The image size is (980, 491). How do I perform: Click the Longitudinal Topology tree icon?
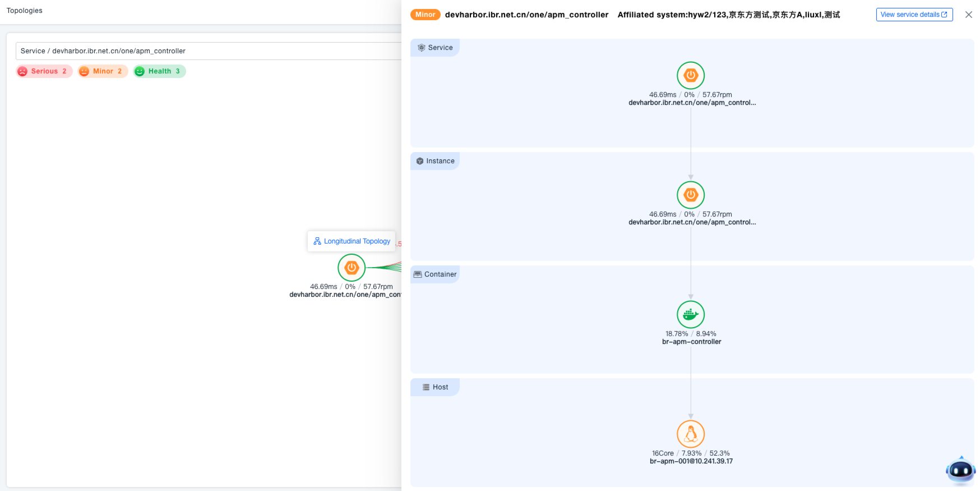tap(317, 241)
